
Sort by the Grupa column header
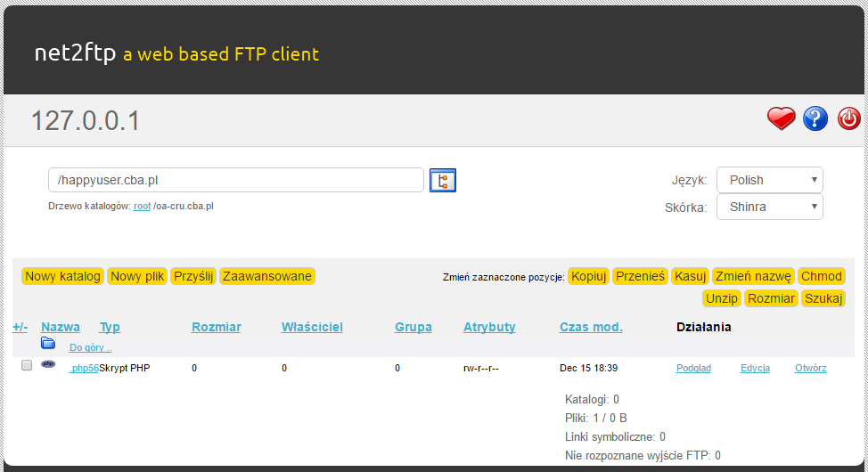(413, 327)
